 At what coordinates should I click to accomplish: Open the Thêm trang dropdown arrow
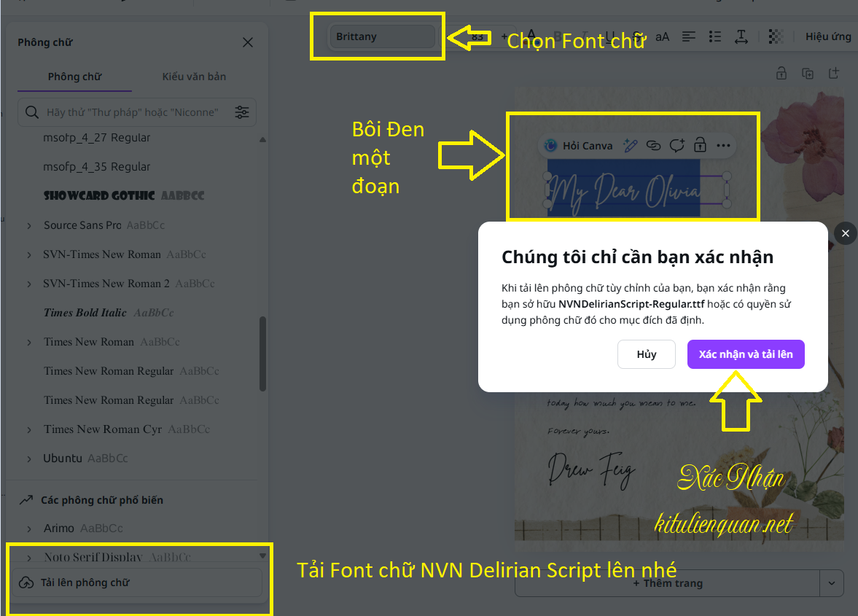832,583
